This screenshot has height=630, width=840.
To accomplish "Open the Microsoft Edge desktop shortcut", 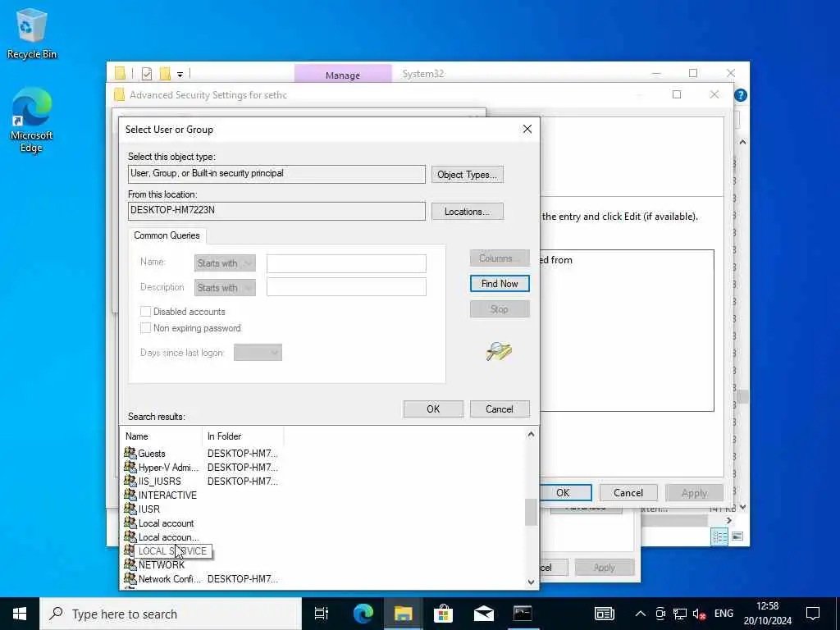I will (31, 121).
